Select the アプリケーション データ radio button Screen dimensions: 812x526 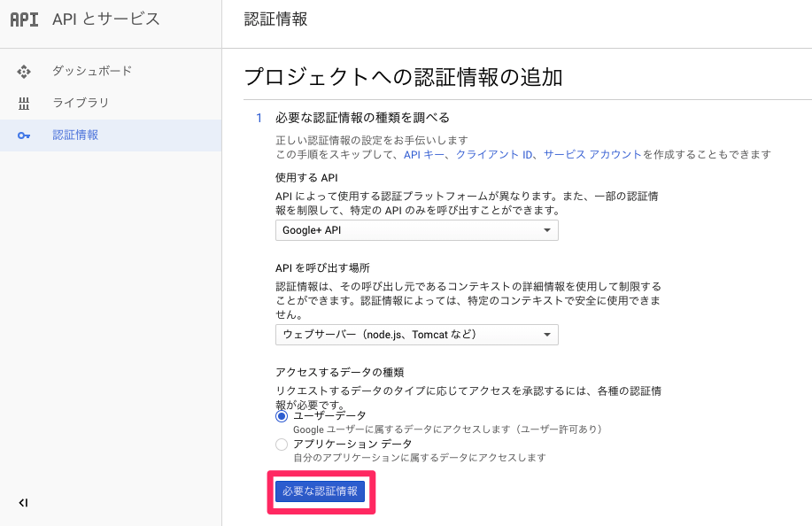pyautogui.click(x=282, y=444)
